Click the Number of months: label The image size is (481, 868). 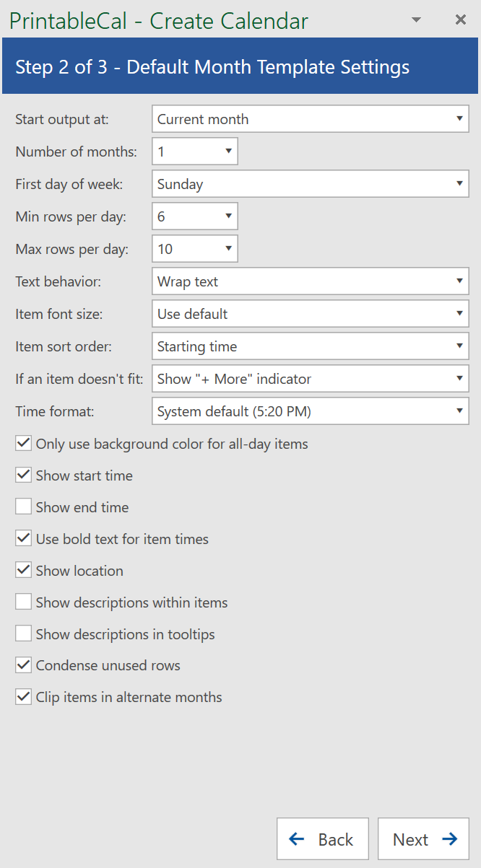click(x=76, y=152)
